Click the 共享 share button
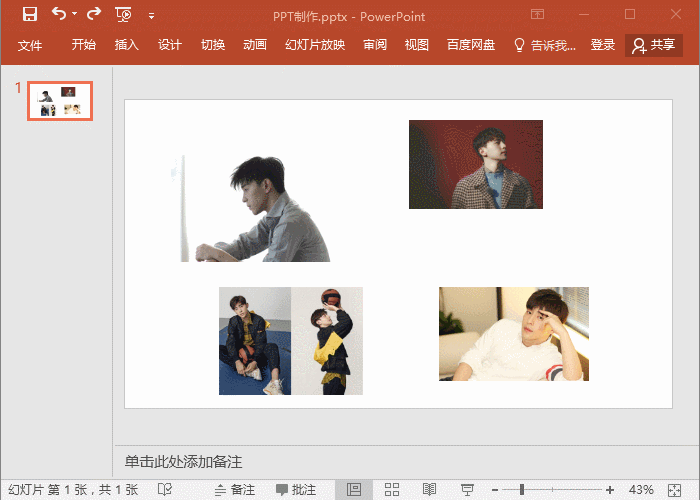Image resolution: width=700 pixels, height=500 pixels. [x=654, y=45]
